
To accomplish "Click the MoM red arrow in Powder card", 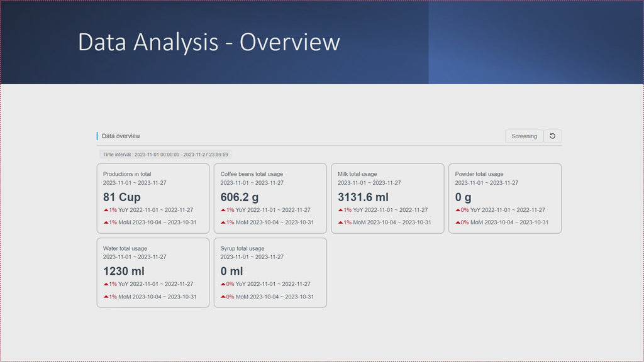I will (458, 222).
